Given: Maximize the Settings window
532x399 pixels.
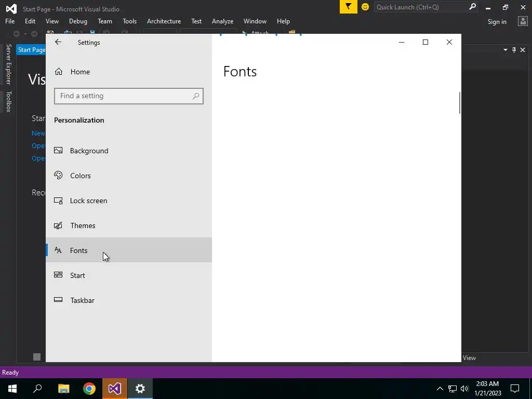Looking at the screenshot, I should 425,42.
